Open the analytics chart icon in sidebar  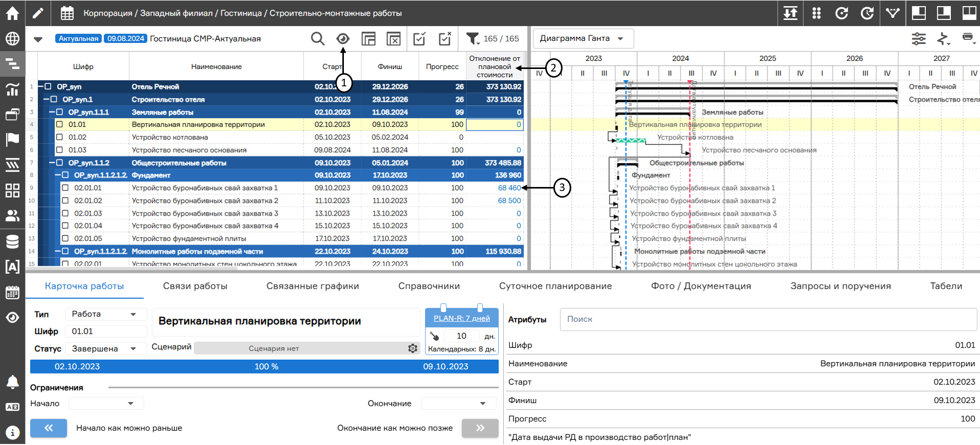click(x=12, y=89)
